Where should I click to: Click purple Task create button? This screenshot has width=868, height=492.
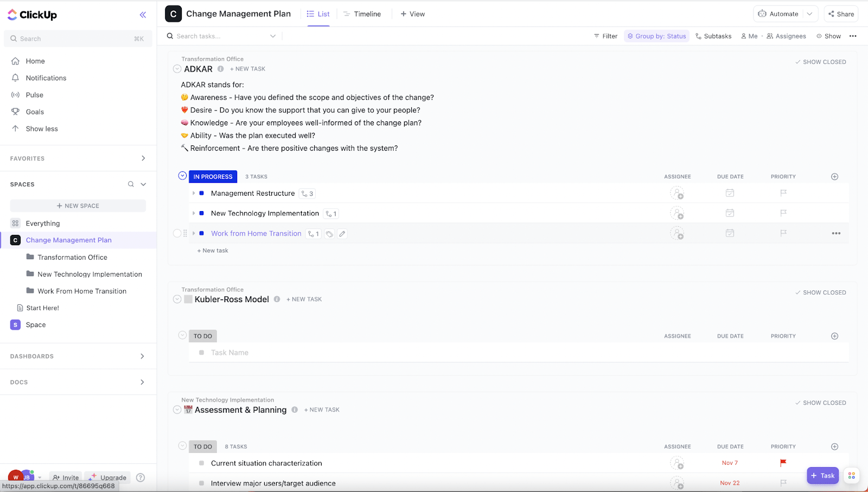click(822, 476)
